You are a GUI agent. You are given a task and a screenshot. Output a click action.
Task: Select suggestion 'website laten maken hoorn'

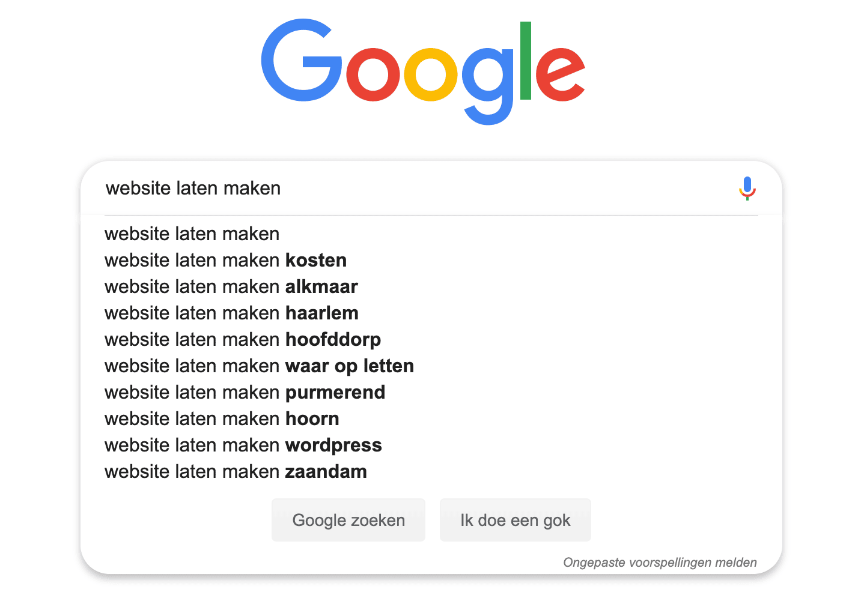(x=222, y=418)
